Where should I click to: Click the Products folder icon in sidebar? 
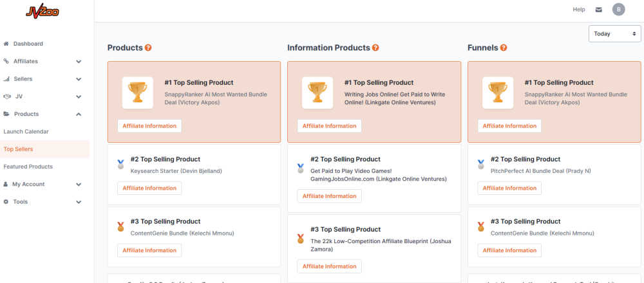6,114
